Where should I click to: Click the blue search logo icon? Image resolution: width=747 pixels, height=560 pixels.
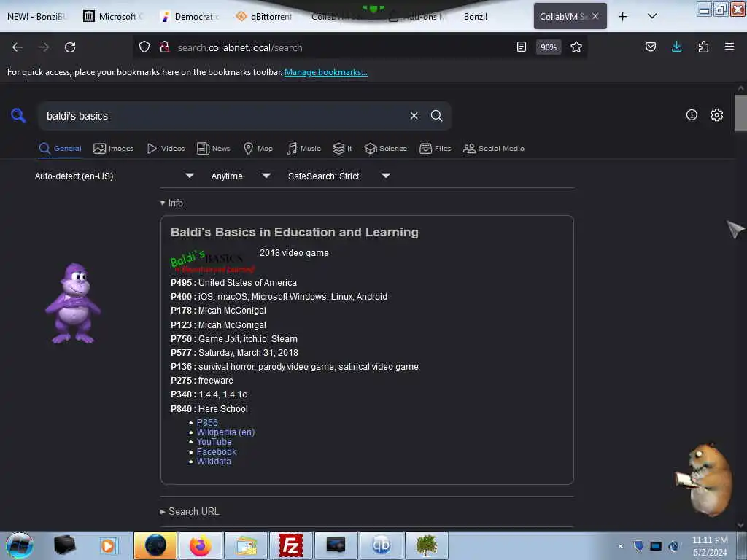click(x=18, y=115)
